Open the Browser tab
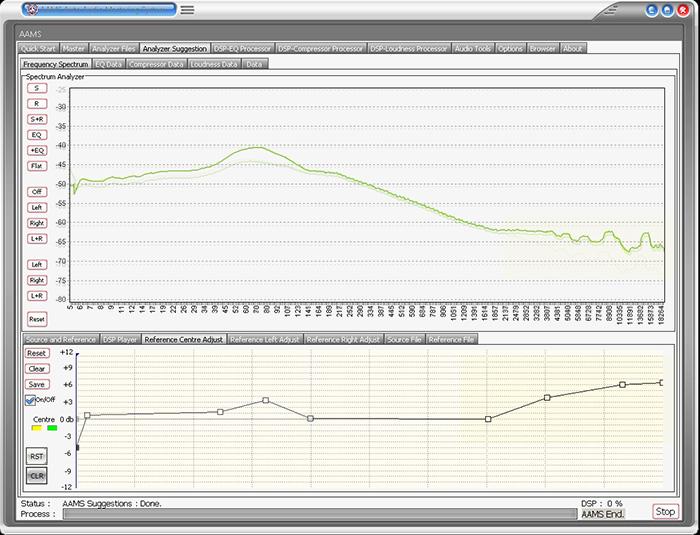 tap(543, 49)
